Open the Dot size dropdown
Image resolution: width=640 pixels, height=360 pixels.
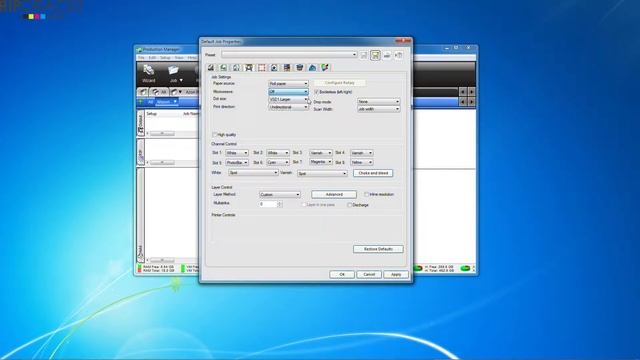[288, 99]
